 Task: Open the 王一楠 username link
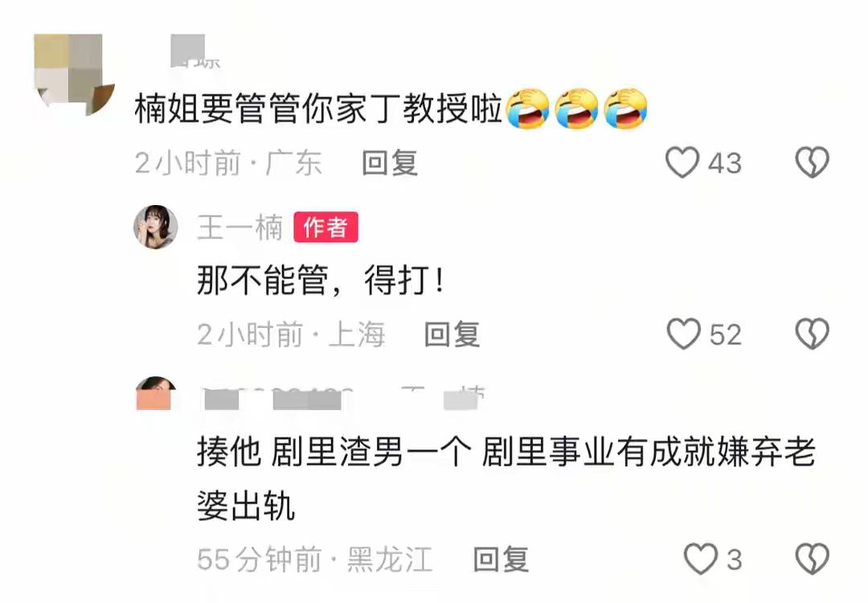coord(240,228)
